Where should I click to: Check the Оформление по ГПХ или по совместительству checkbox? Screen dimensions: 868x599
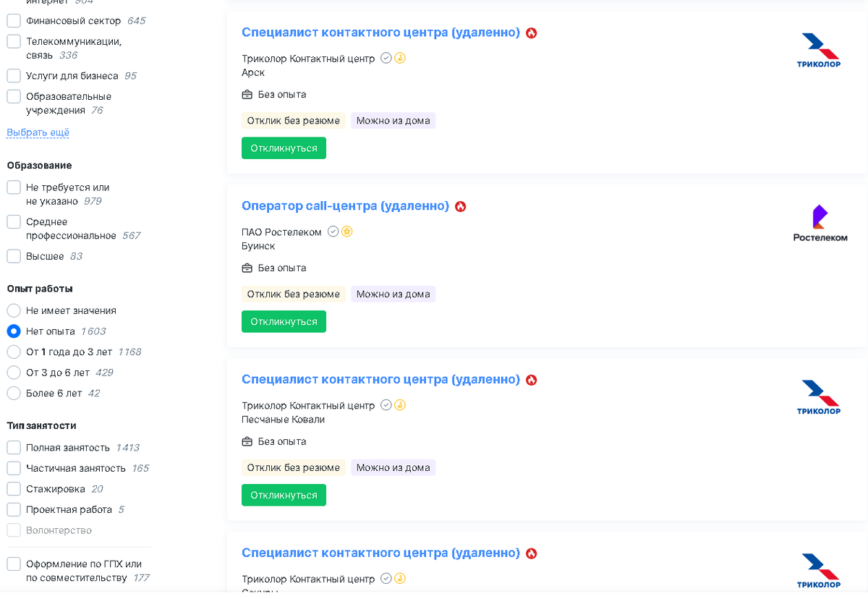pos(14,564)
